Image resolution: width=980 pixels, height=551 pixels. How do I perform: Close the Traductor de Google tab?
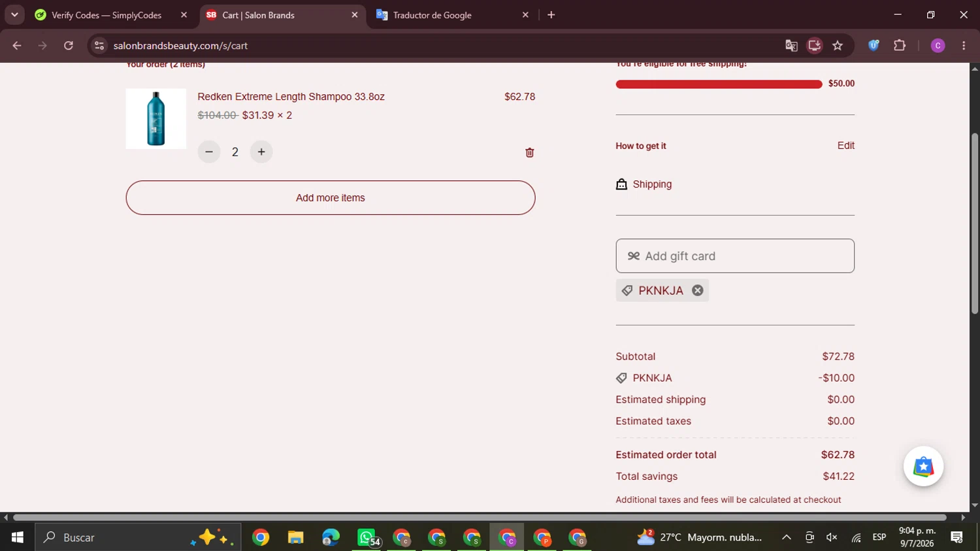pos(525,15)
